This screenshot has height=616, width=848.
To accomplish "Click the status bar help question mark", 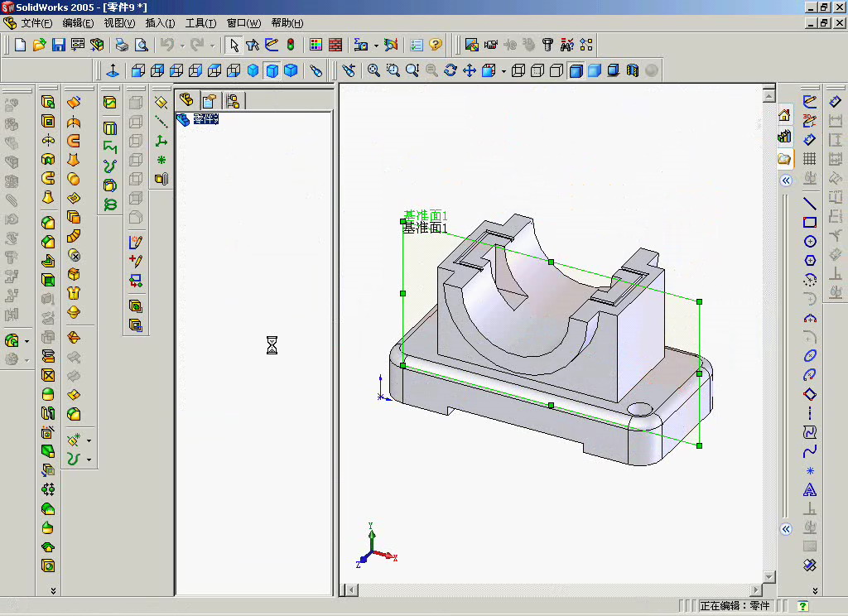I will [x=803, y=606].
